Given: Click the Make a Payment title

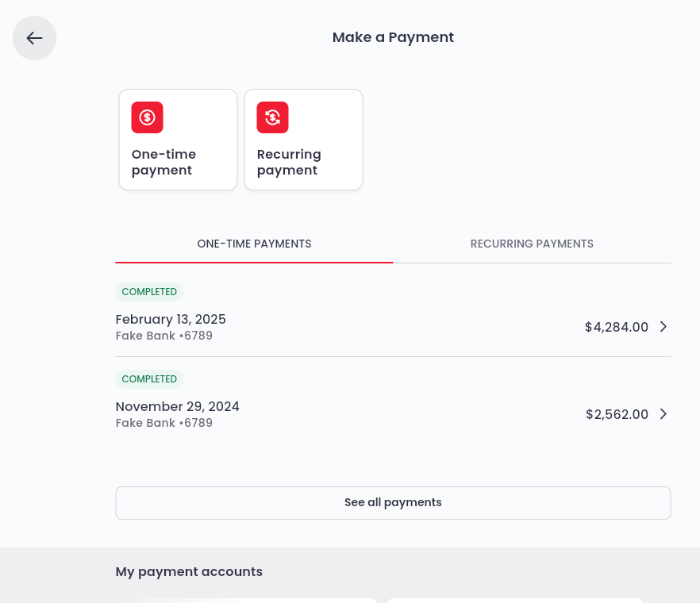Looking at the screenshot, I should coord(393,37).
